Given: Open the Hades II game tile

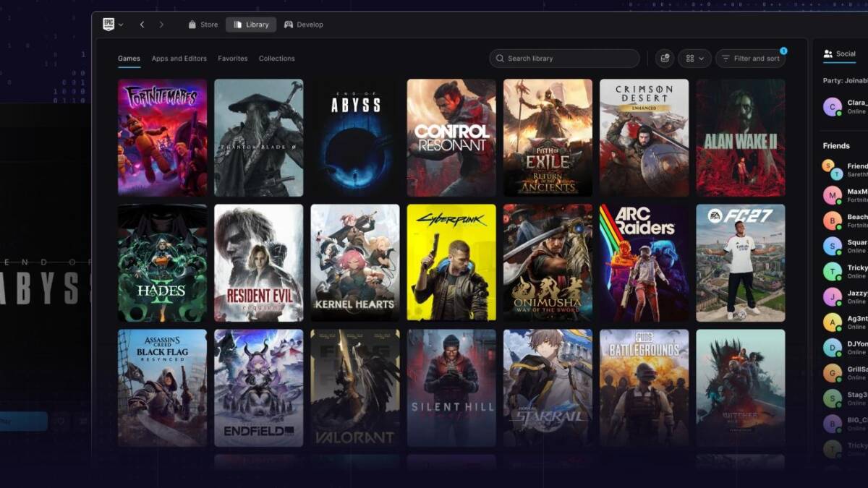Looking at the screenshot, I should tap(162, 262).
